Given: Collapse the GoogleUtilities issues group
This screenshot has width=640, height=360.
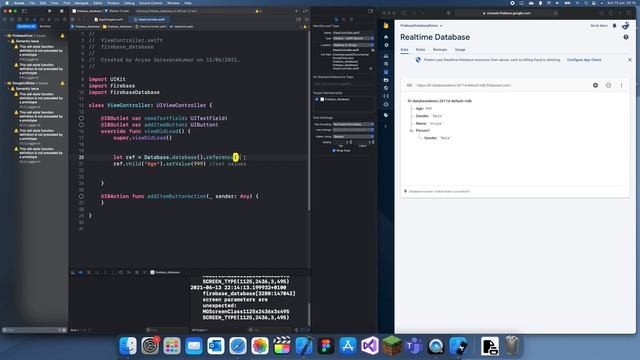Looking at the screenshot, I should pos(5,83).
